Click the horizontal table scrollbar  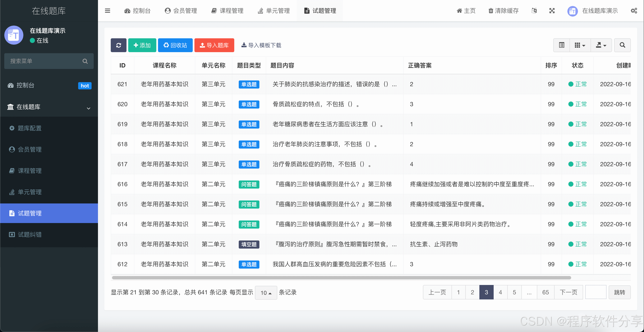[x=341, y=278]
